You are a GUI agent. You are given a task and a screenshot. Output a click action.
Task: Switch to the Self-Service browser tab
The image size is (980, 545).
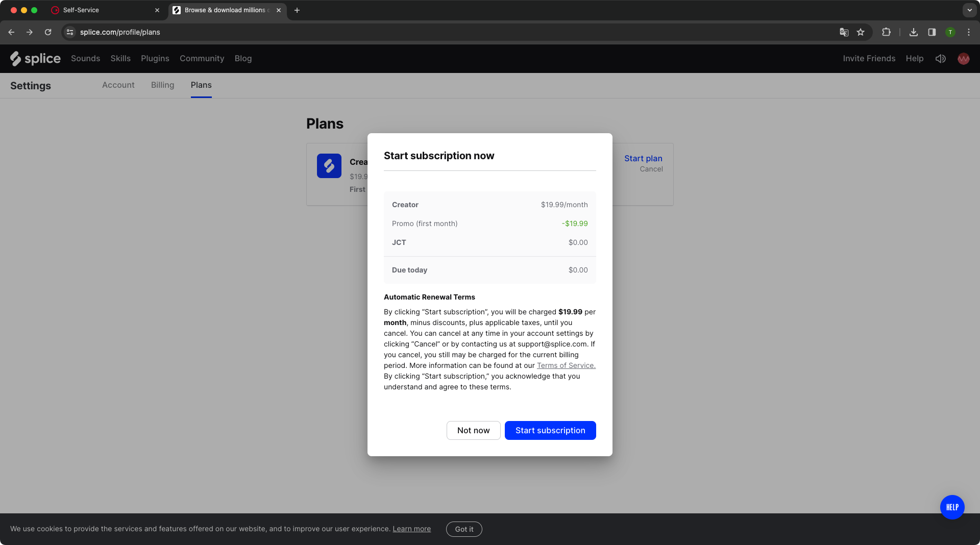(106, 10)
